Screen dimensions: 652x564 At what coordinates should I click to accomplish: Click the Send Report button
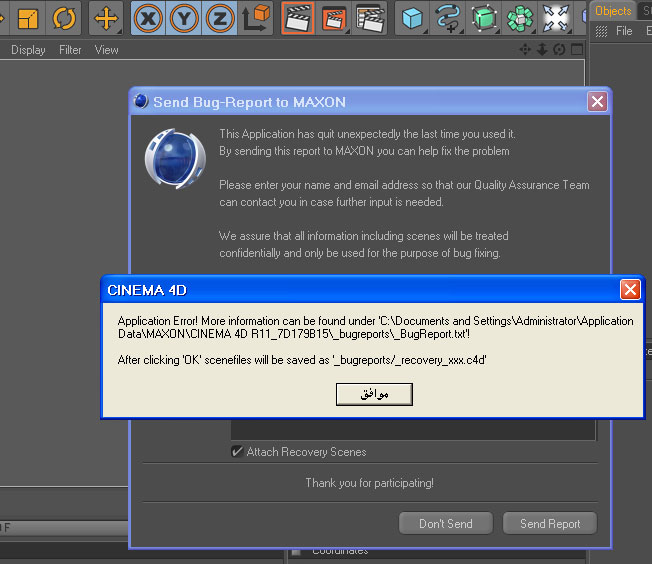click(x=550, y=523)
